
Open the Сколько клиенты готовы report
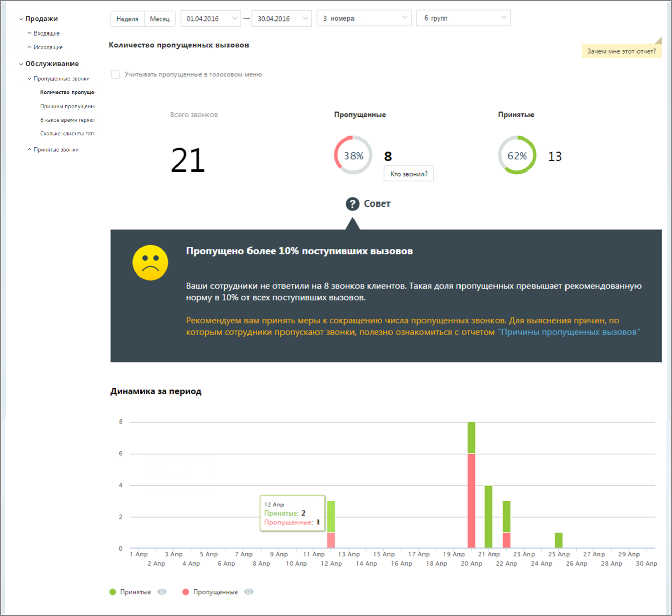(67, 134)
